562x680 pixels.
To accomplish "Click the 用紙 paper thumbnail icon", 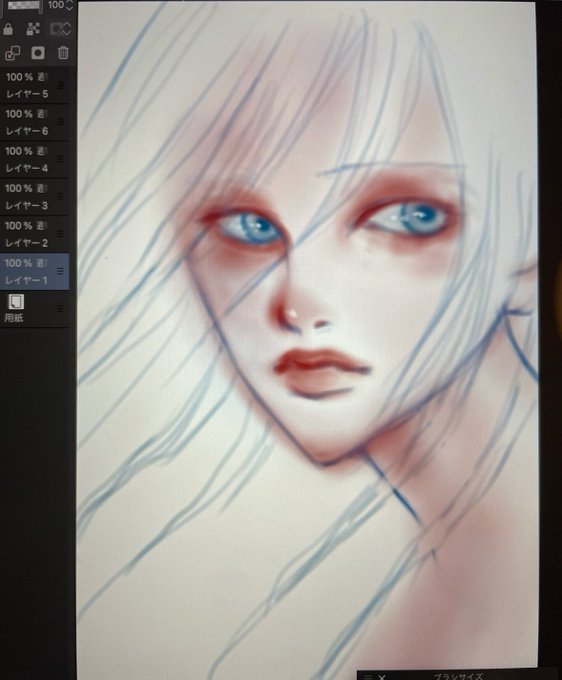I will (16, 301).
